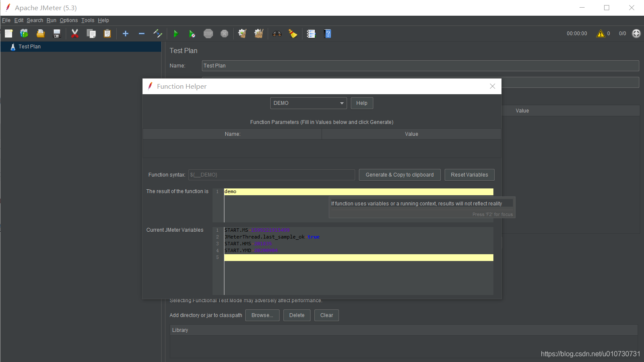The width and height of the screenshot is (644, 362).
Task: Open the Search menu
Action: [x=35, y=20]
